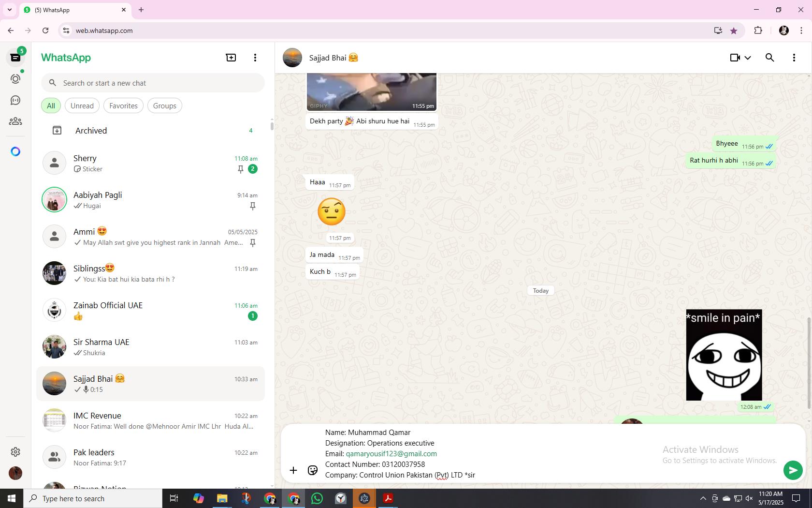This screenshot has height=508, width=812.
Task: Bookmark star icon in address bar
Action: (734, 30)
